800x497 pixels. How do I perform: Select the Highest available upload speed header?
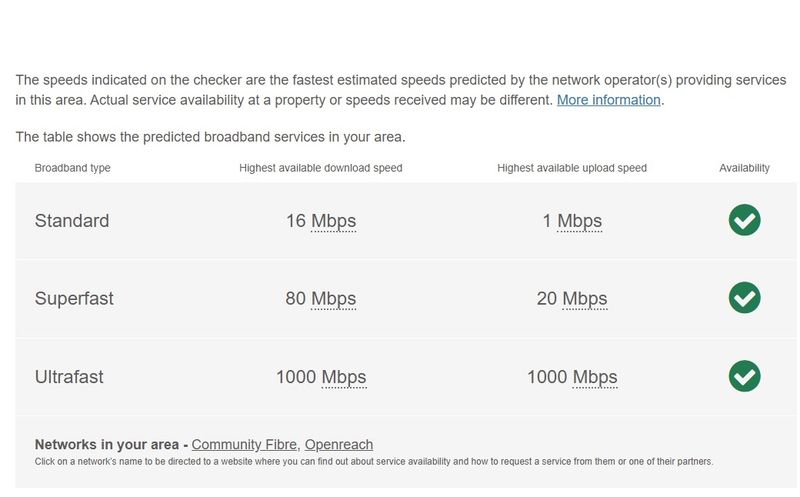(572, 168)
